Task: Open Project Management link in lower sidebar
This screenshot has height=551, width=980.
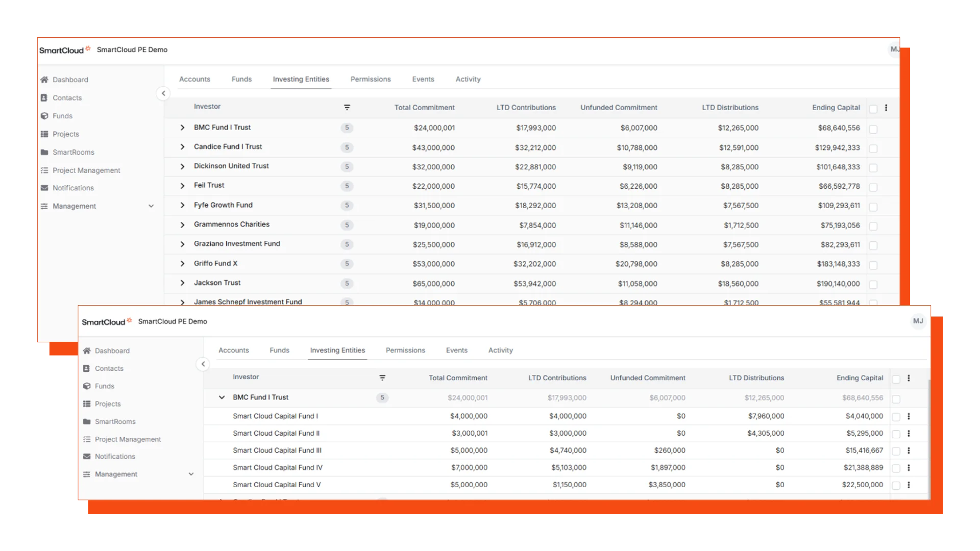Action: tap(128, 439)
